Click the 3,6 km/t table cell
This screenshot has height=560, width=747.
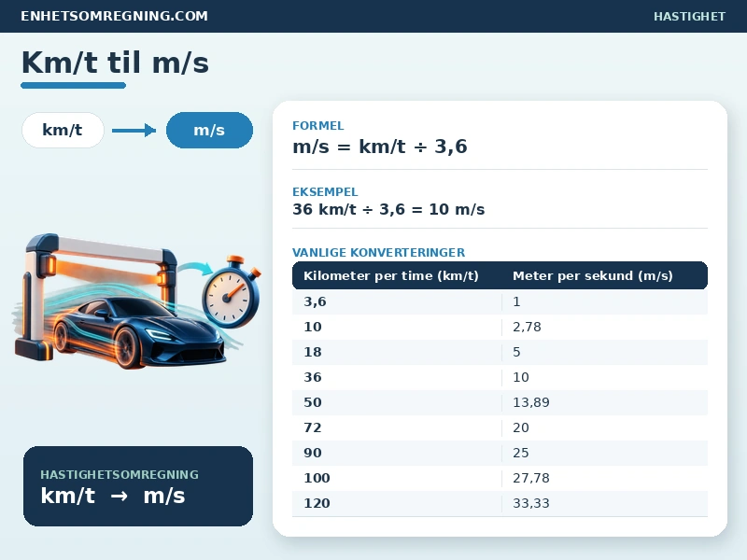pyautogui.click(x=397, y=301)
